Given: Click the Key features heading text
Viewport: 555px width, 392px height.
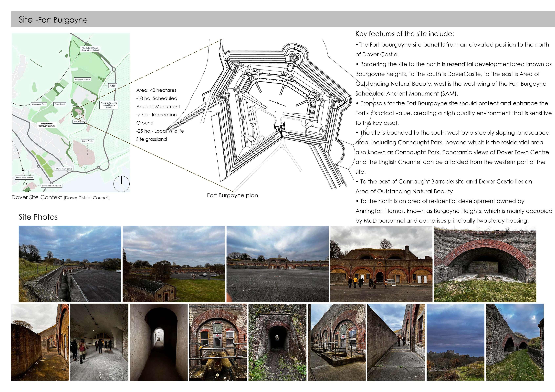Looking at the screenshot, I should (x=404, y=34).
